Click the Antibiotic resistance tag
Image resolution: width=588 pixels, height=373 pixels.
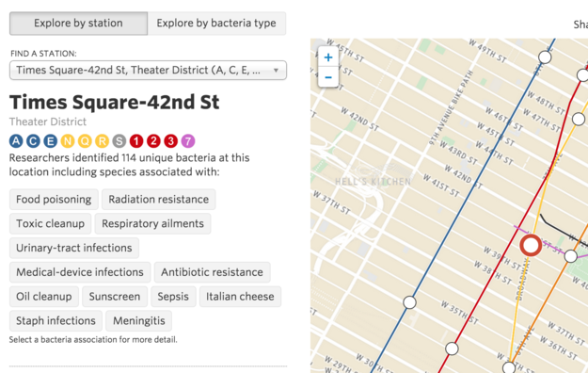(x=212, y=272)
